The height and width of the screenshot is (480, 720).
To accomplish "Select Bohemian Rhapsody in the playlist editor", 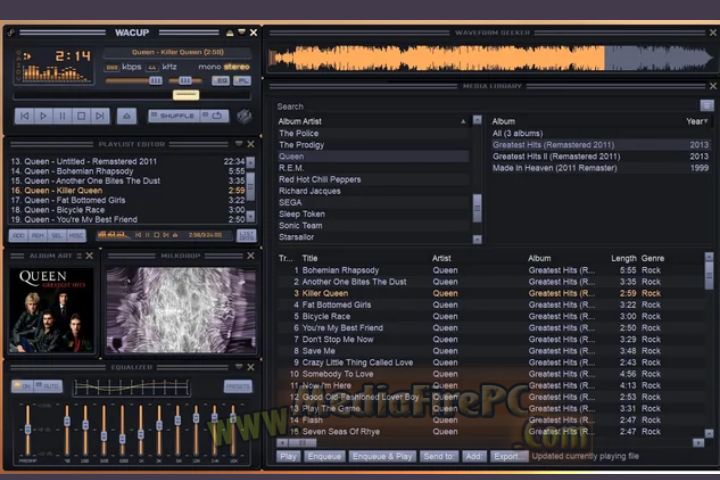I will click(128, 171).
